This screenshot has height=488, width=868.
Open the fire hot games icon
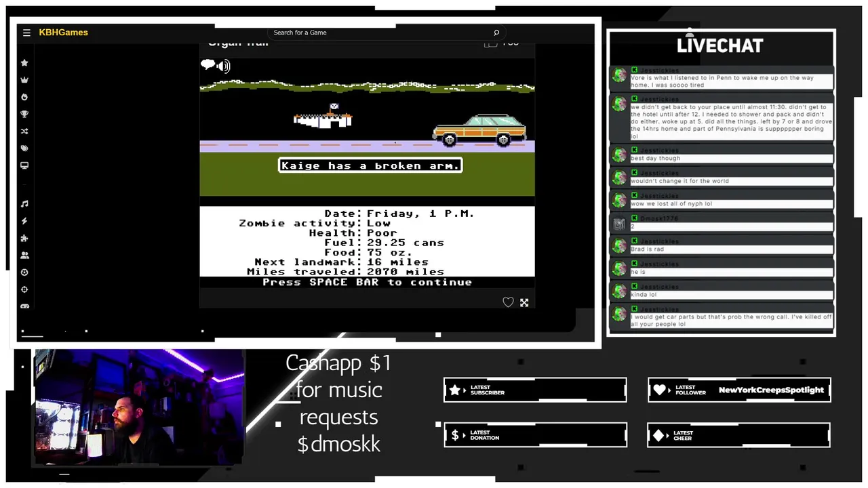click(x=24, y=97)
